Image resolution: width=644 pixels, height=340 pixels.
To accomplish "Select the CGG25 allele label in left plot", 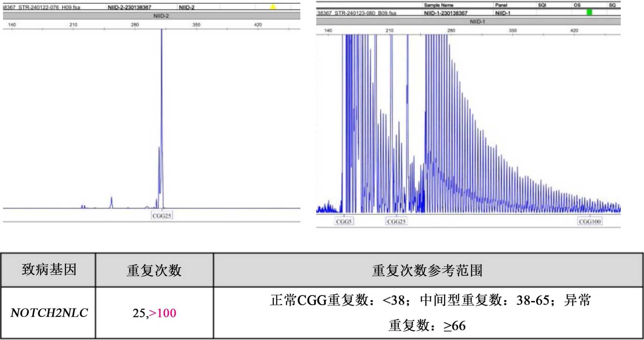I will (162, 216).
